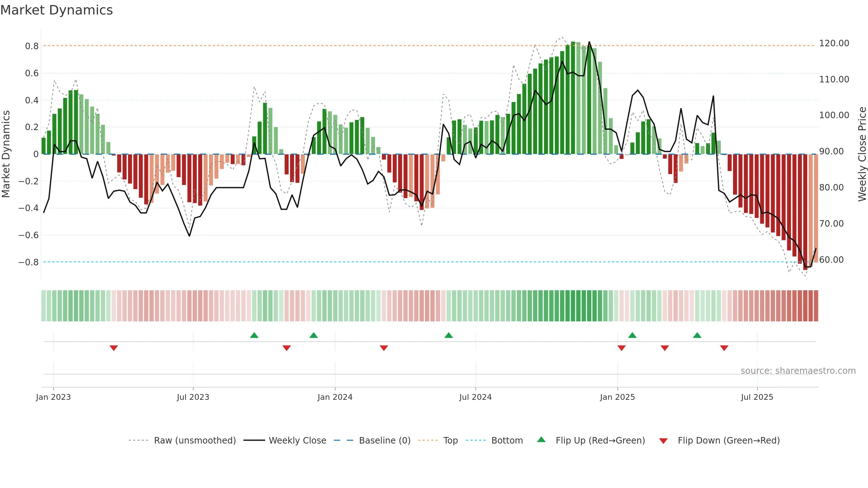Select the last red flip-down marker before Jul 2025
868x488 pixels.
[x=724, y=348]
